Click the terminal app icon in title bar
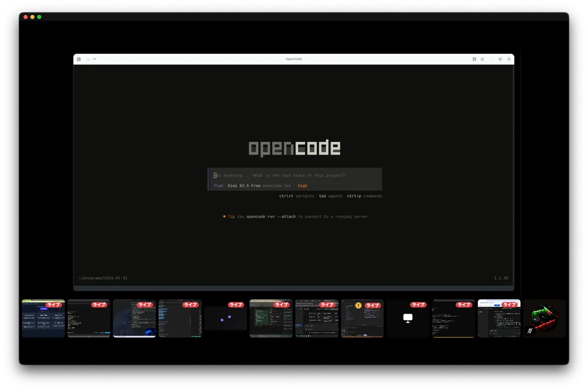The height and width of the screenshot is (390, 588). point(79,59)
